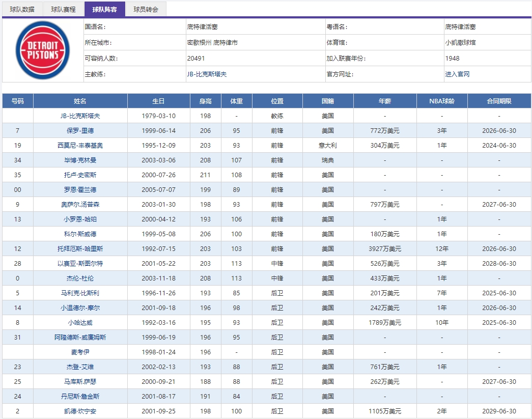532x419 pixels.
Task: Open the 球队赛程 tab
Action: point(63,9)
